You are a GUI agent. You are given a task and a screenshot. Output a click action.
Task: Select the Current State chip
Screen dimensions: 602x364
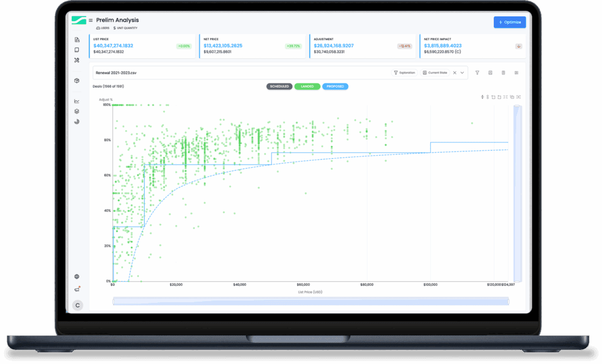pyautogui.click(x=435, y=73)
